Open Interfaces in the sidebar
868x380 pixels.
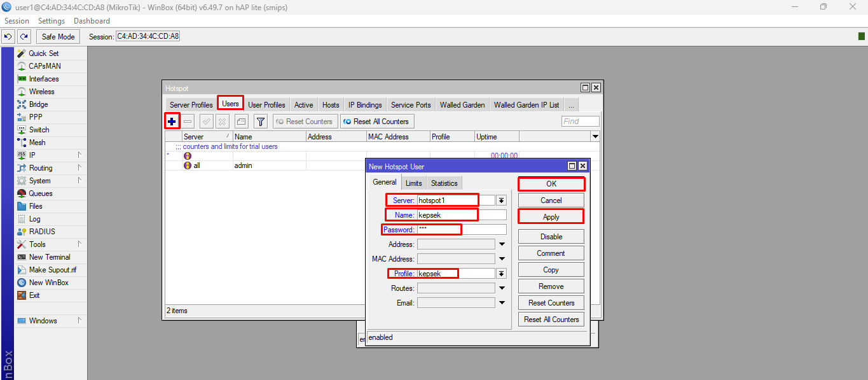[x=44, y=79]
